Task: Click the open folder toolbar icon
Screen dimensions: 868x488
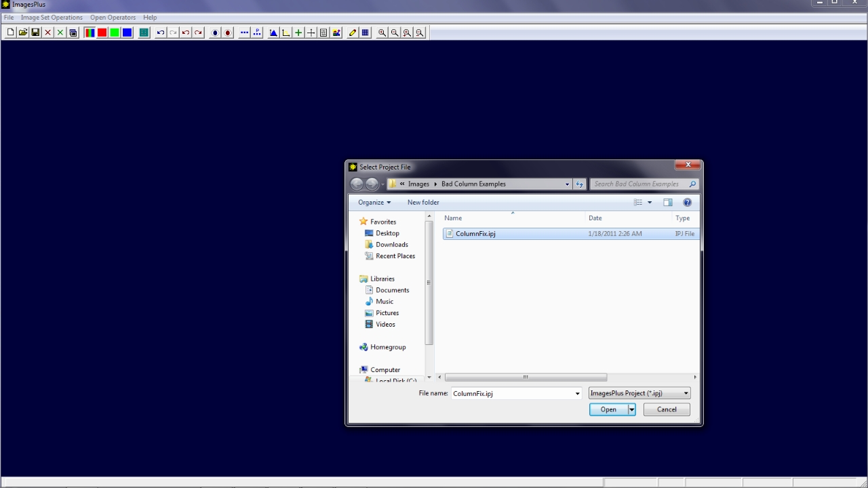Action: [23, 33]
